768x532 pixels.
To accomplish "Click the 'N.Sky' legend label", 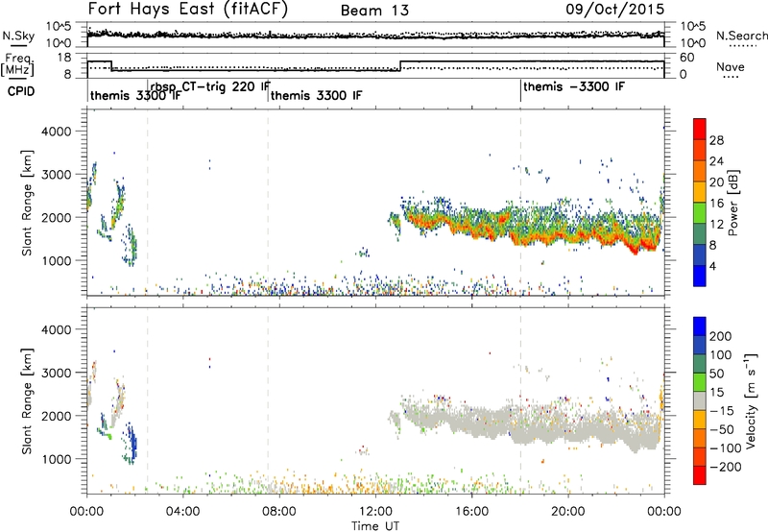I will click(18, 36).
